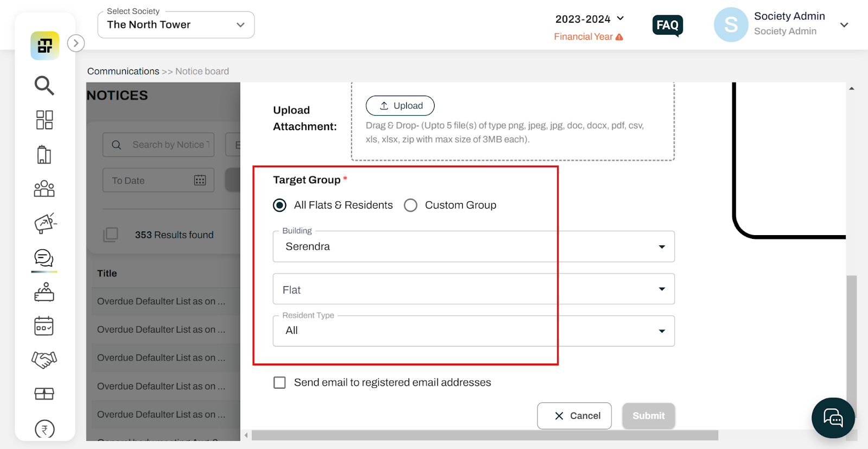Click the Society Admin avatar

731,24
